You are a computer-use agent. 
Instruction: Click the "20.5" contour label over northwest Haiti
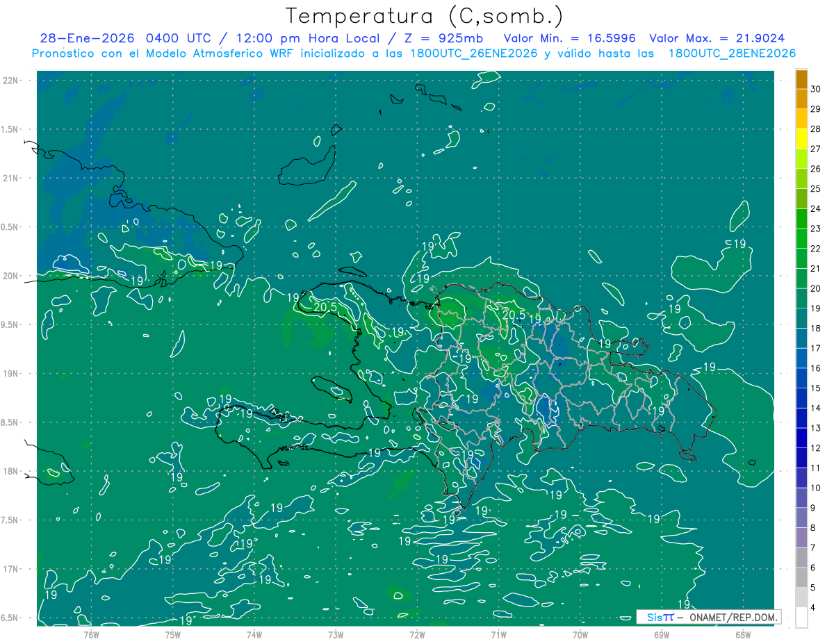coord(325,307)
